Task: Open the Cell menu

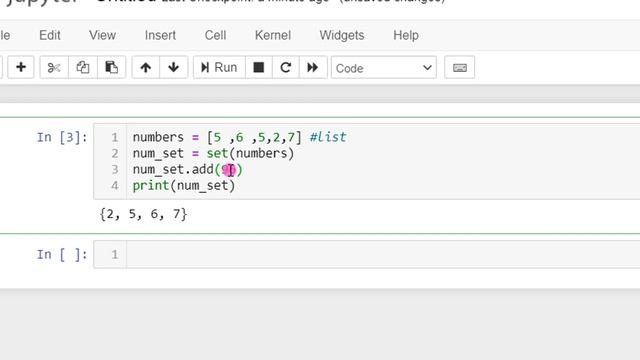Action: pos(216,35)
